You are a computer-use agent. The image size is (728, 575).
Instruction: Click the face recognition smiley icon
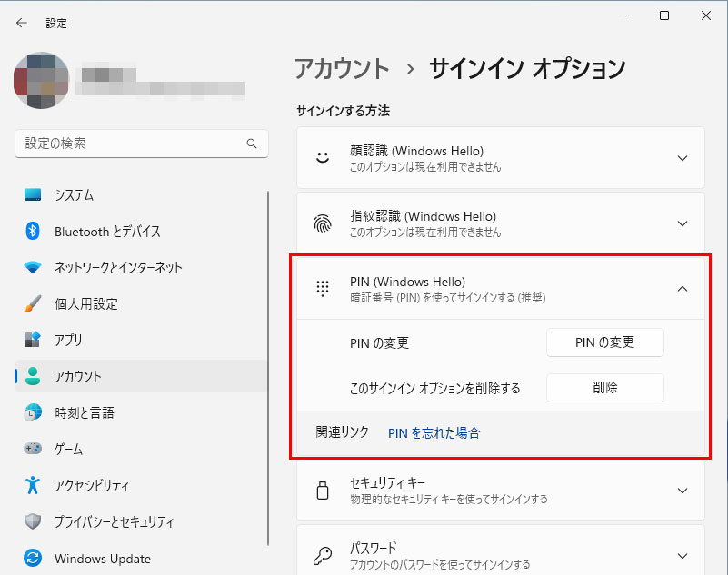[x=323, y=158]
